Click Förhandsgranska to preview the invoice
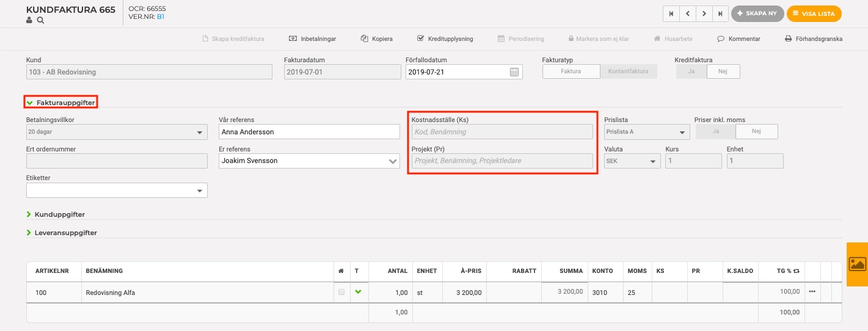The image size is (868, 331). pos(814,38)
